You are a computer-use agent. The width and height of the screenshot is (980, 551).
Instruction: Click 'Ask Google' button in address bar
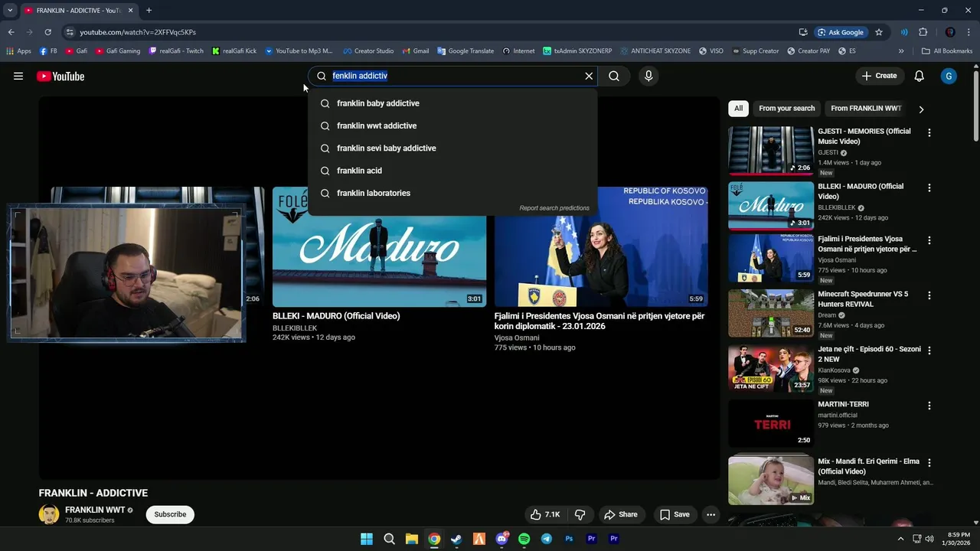click(841, 32)
